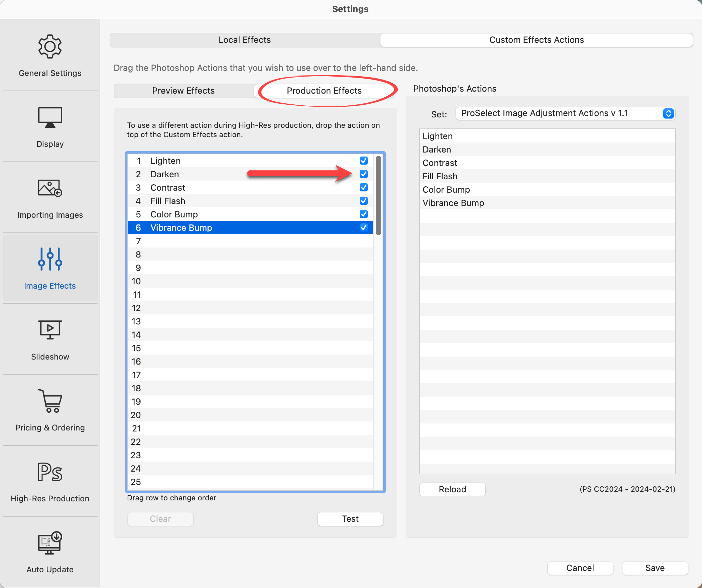Disable the Fill Flash checkbox
The width and height of the screenshot is (702, 588).
pos(363,201)
